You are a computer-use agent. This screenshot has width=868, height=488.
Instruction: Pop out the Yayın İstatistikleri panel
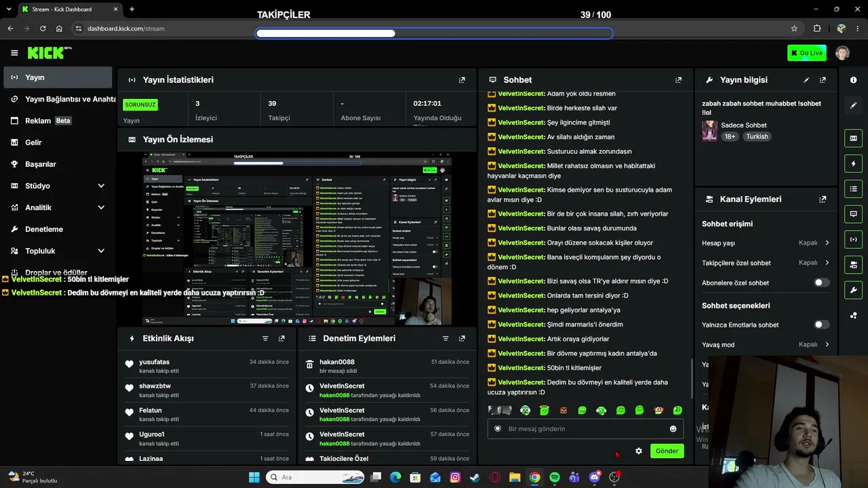[462, 80]
